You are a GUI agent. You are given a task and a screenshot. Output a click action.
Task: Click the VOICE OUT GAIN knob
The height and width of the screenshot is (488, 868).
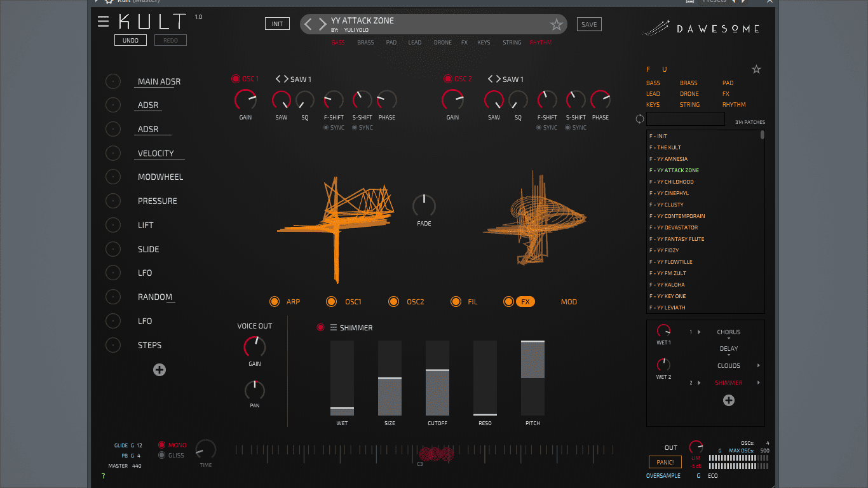(x=255, y=347)
